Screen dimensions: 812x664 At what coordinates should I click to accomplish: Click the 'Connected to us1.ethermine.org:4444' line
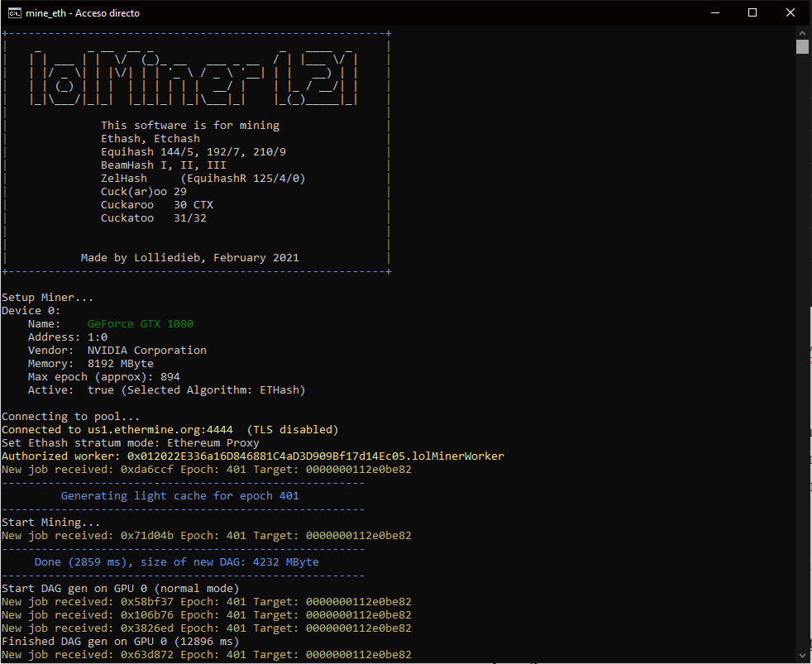click(x=170, y=429)
